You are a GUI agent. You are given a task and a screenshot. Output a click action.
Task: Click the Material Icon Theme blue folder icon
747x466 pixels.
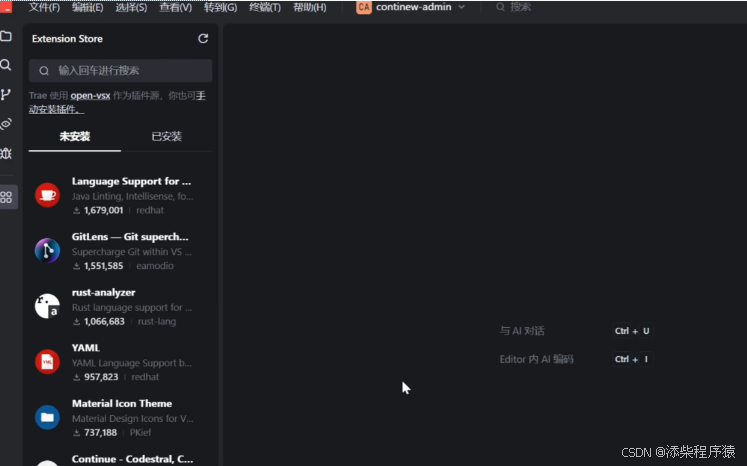click(x=47, y=417)
